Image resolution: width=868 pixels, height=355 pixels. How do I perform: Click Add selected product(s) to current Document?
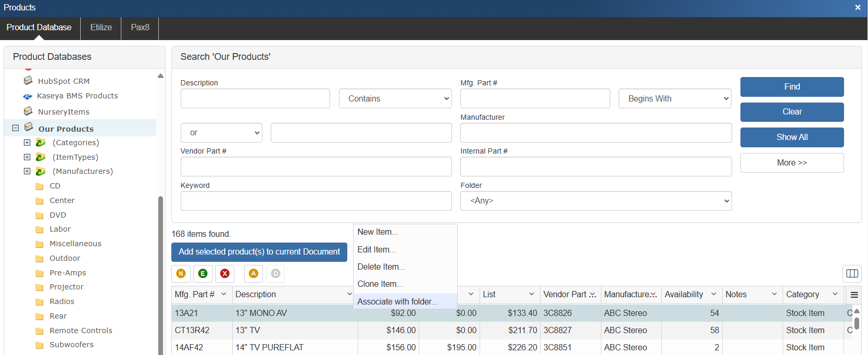259,252
